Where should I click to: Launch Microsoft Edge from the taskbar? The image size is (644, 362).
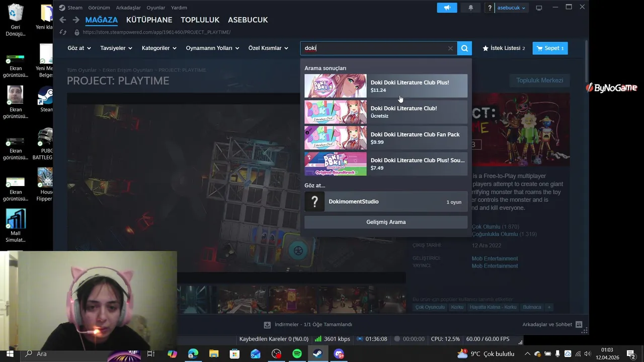tap(193, 354)
